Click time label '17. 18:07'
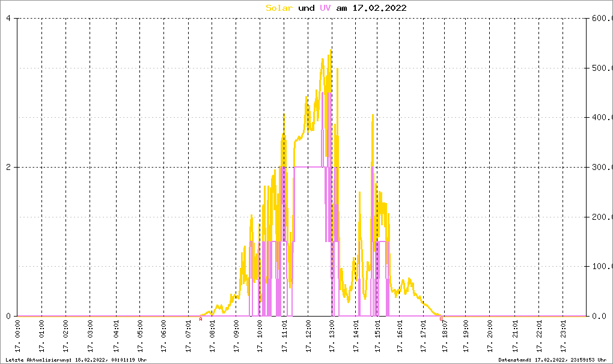Image resolution: width=613 pixels, height=364 pixels. tap(445, 336)
